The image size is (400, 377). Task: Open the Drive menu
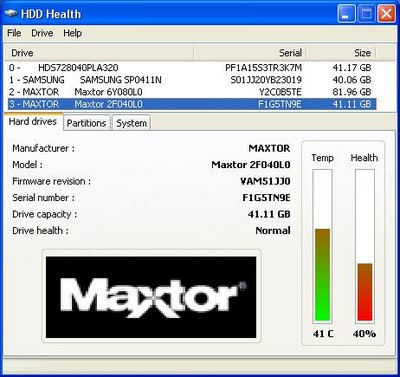[x=42, y=33]
